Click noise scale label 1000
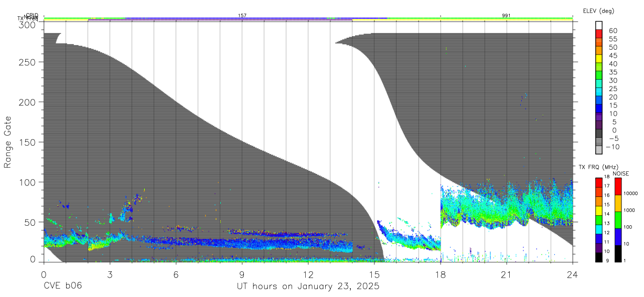Image resolution: width=644 pixels, height=297 pixels. tap(629, 210)
